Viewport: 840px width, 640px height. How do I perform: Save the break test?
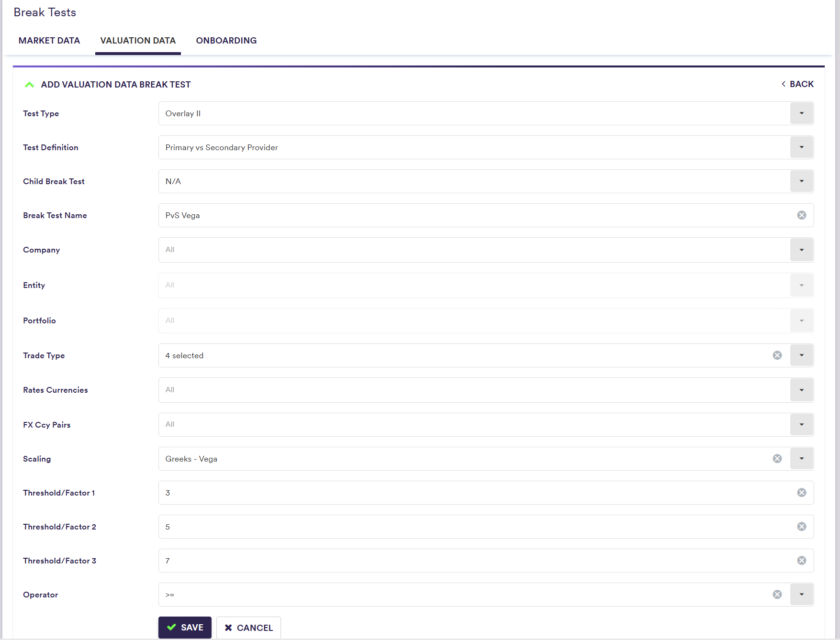tap(185, 628)
